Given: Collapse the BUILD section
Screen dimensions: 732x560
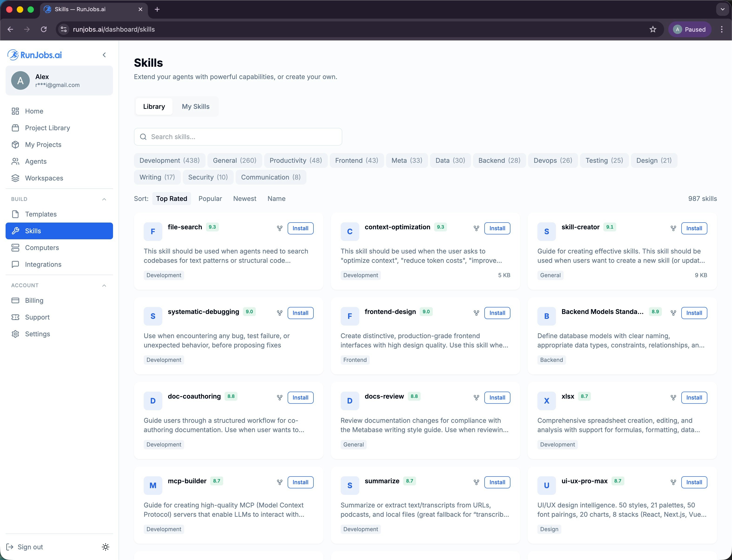Looking at the screenshot, I should click(104, 199).
